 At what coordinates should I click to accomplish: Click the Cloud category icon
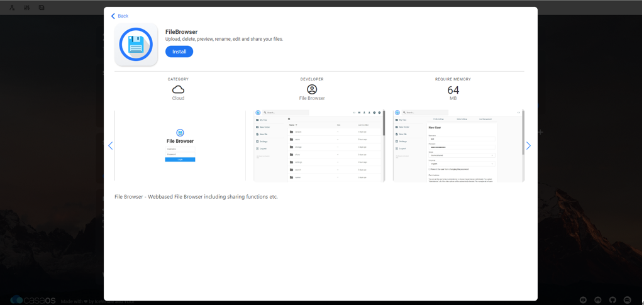178,89
